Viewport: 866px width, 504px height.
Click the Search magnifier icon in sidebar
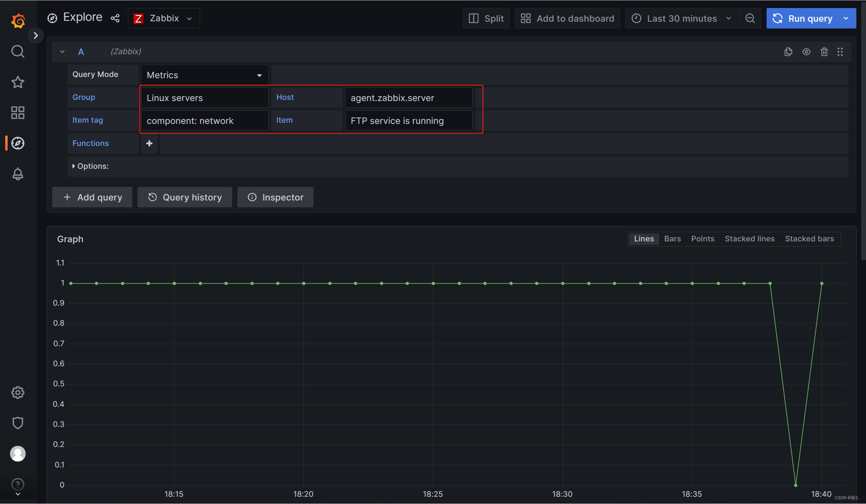pos(18,51)
